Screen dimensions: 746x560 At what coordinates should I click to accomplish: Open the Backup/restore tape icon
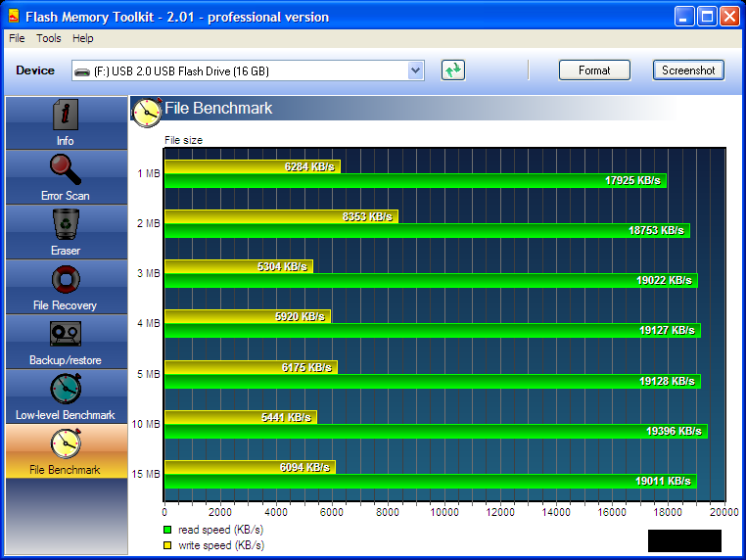[66, 334]
